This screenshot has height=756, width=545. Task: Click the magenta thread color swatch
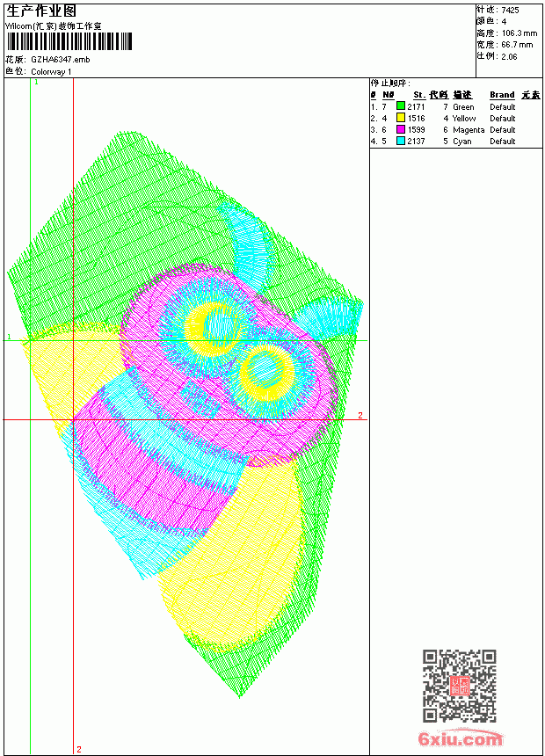click(400, 129)
